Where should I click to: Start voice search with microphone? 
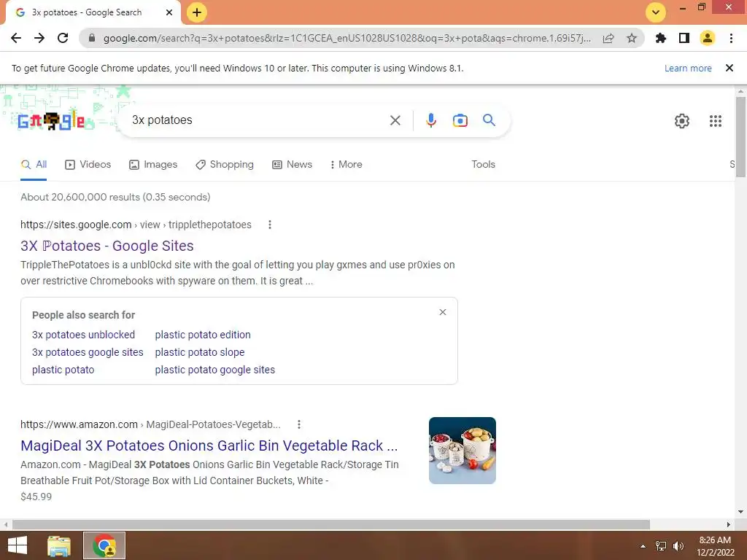(431, 120)
